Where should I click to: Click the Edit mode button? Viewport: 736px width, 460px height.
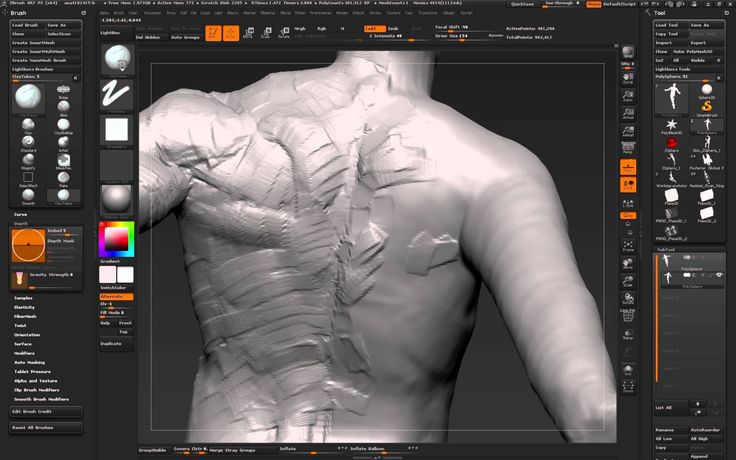click(x=214, y=33)
